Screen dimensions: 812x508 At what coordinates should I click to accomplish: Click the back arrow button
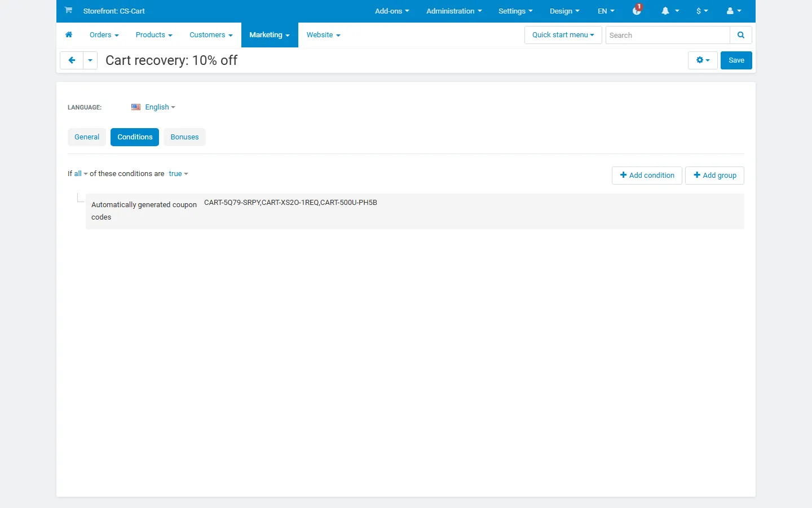(72, 60)
